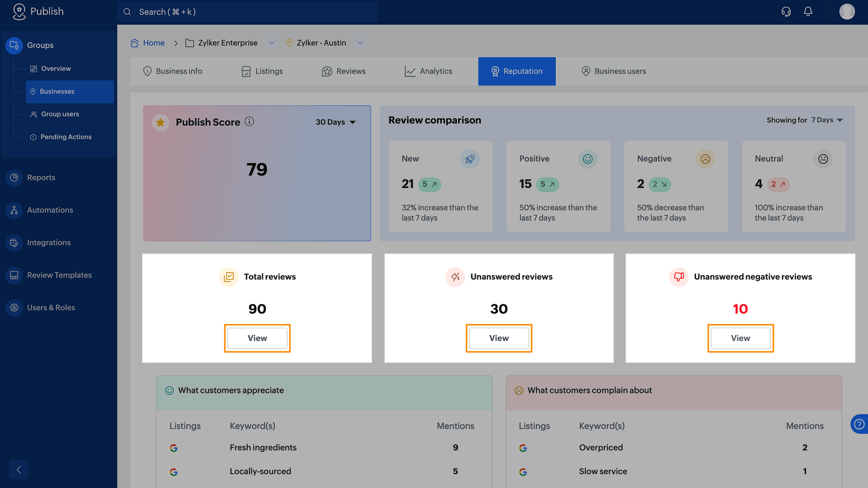868x488 pixels.
Task: Click the headset support icon
Action: [x=786, y=12]
